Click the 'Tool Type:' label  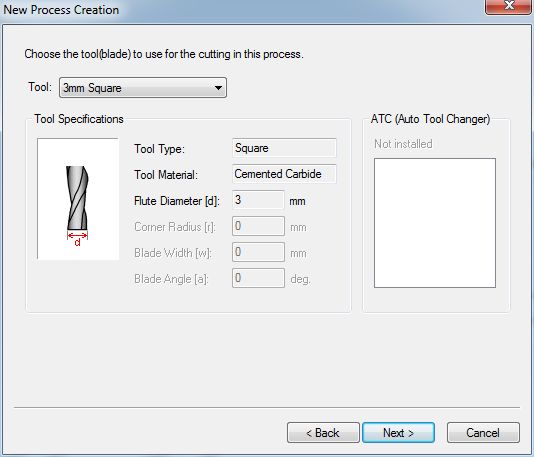click(159, 149)
